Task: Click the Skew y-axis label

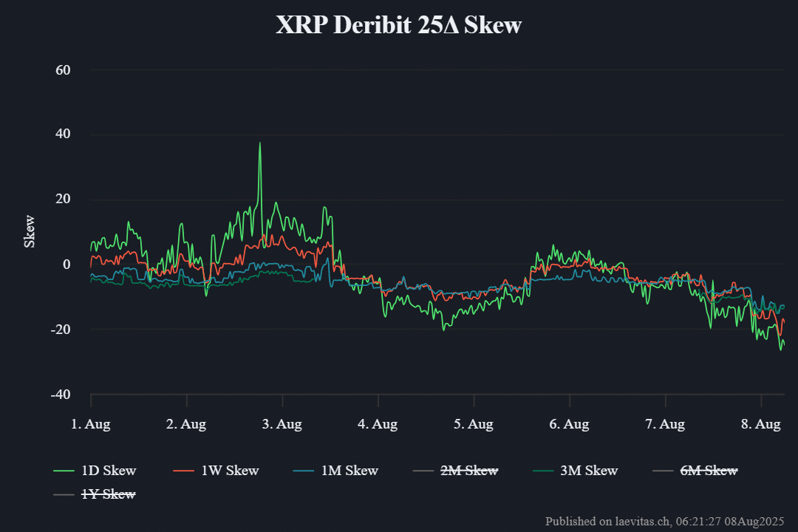Action: (30, 231)
